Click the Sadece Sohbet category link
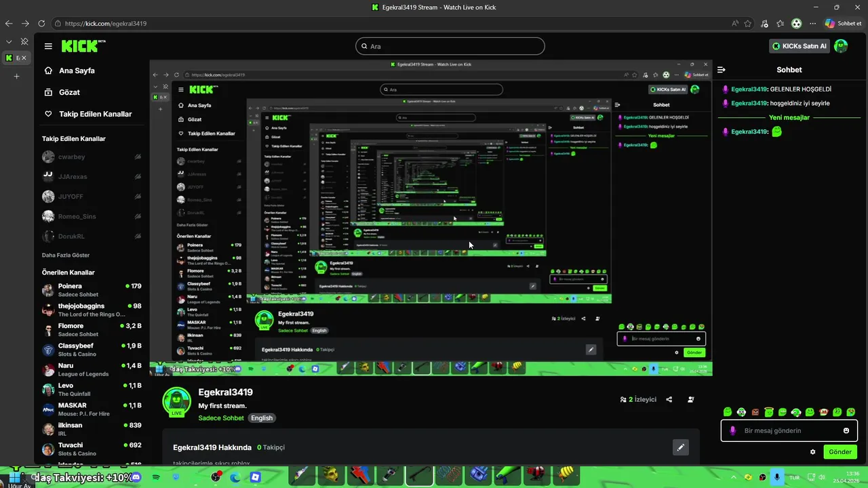 tap(221, 418)
